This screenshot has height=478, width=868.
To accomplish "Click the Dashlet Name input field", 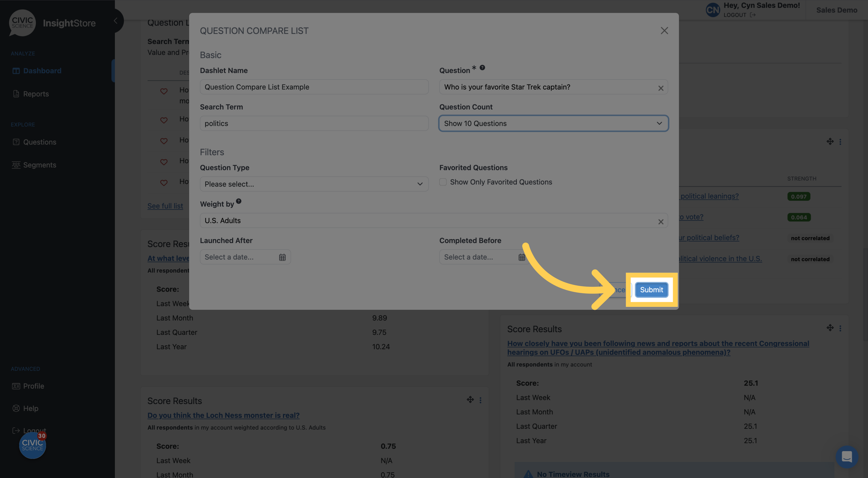I will (x=314, y=87).
